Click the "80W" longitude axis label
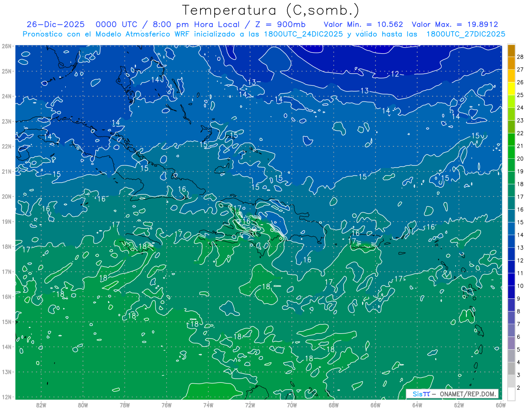 83,405
